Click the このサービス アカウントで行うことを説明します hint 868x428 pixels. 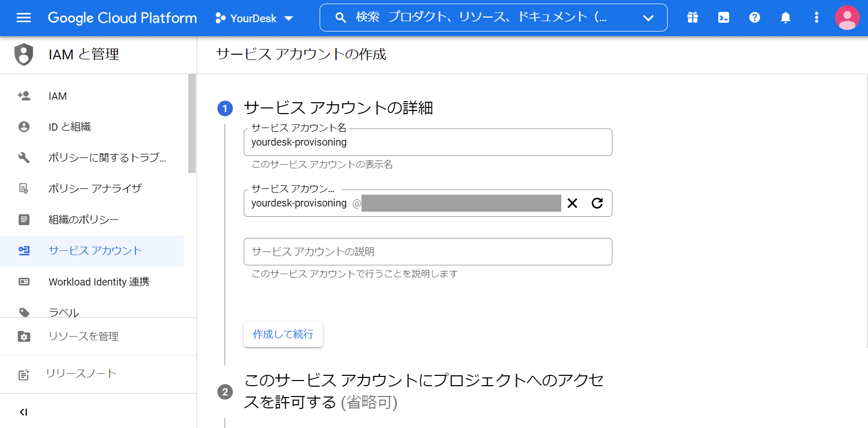point(355,274)
